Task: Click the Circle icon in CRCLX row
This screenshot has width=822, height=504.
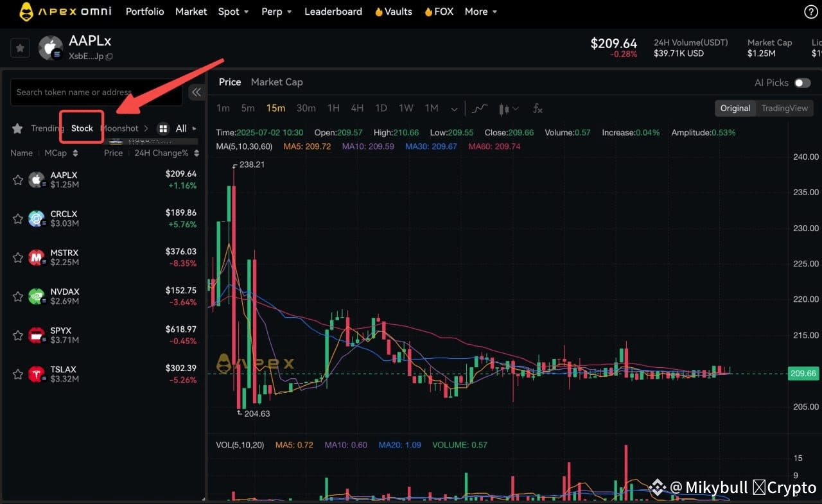Action: 37,219
